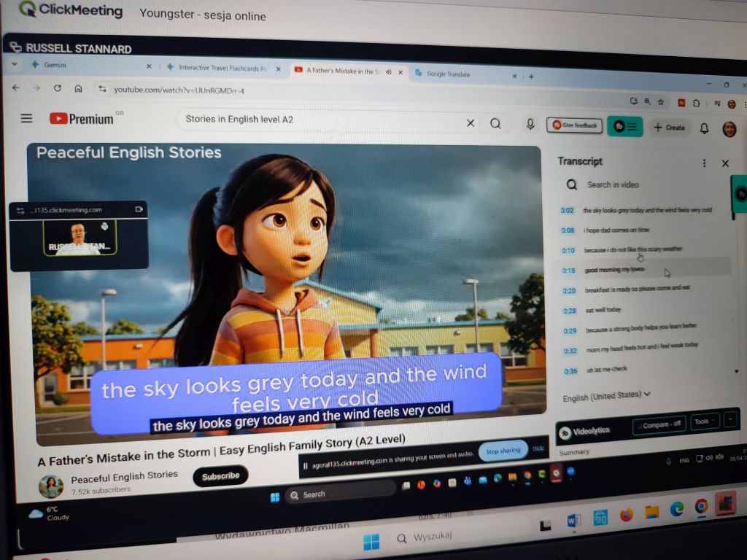Viewport: 747px width, 560px height.
Task: Toggle the Videolytics Compare - off button
Action: (x=659, y=424)
